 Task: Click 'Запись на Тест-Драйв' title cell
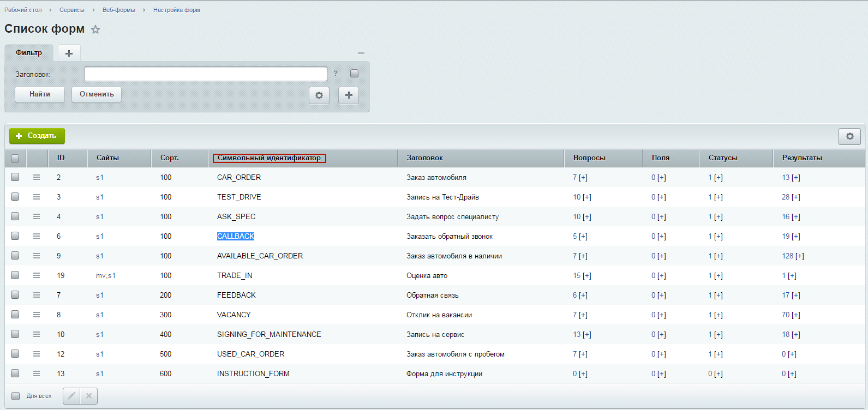tap(443, 197)
